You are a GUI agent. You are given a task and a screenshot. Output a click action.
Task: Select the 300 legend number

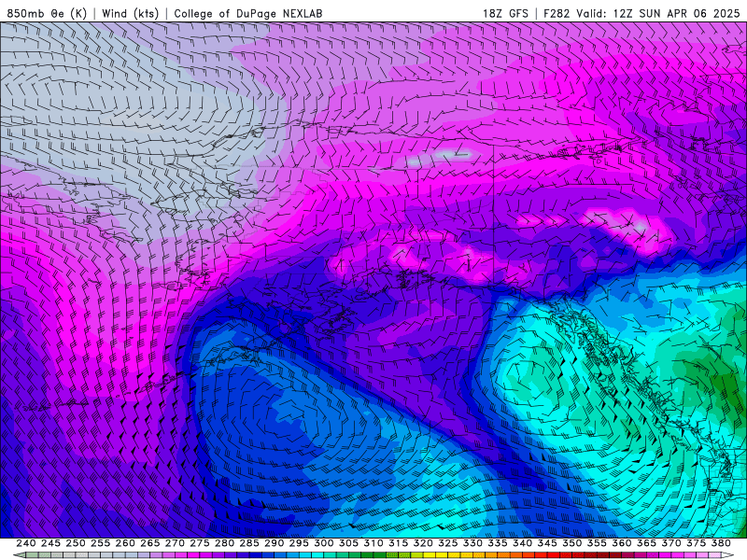323,543
